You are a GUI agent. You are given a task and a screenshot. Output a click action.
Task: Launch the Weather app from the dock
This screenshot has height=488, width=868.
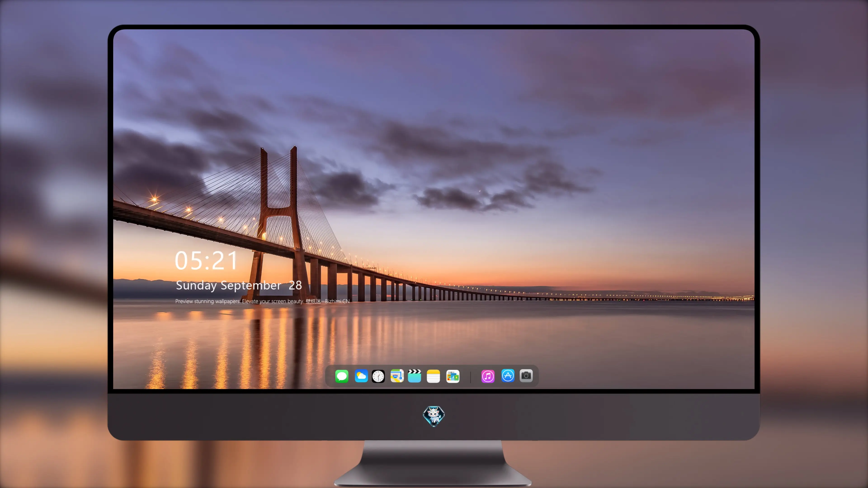(x=361, y=376)
